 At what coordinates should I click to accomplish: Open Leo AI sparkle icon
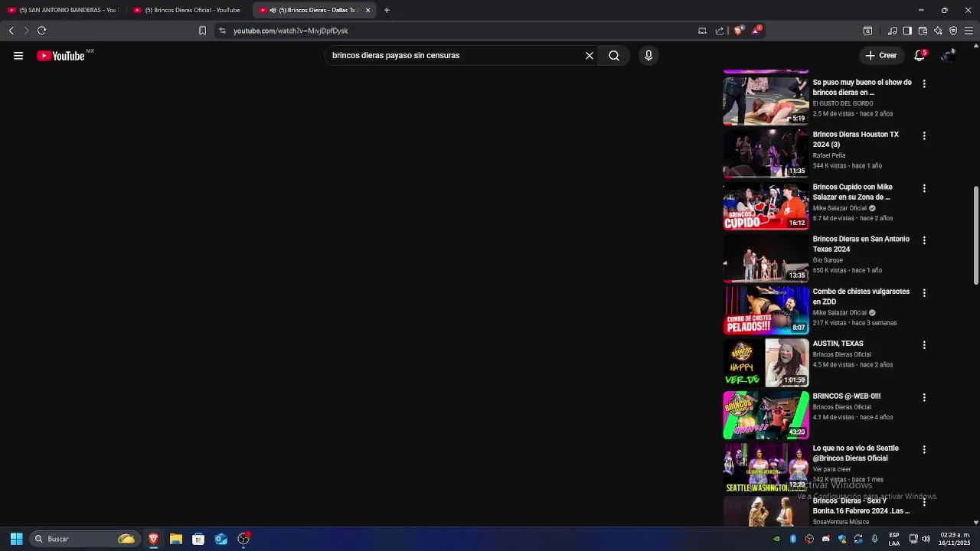938,31
